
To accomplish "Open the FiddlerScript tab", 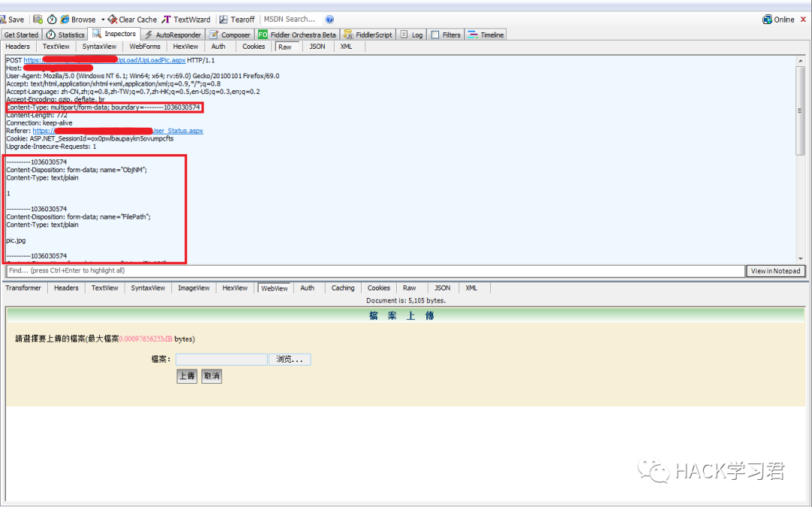I will (368, 35).
